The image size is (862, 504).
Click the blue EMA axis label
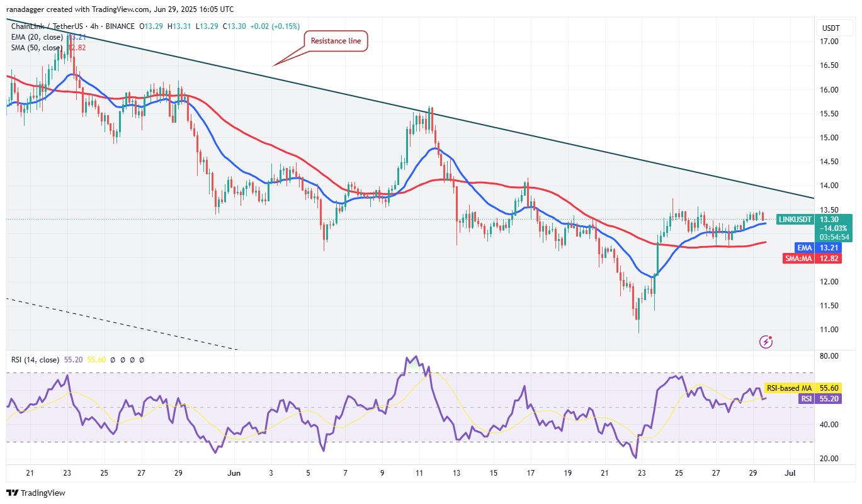805,248
